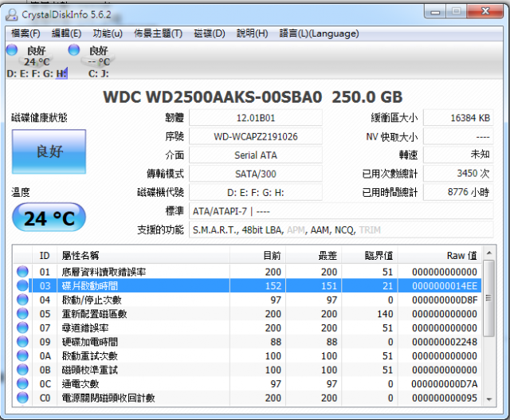The width and height of the screenshot is (510, 420).
Task: Open the 磁碟(D) menu
Action: coord(210,33)
